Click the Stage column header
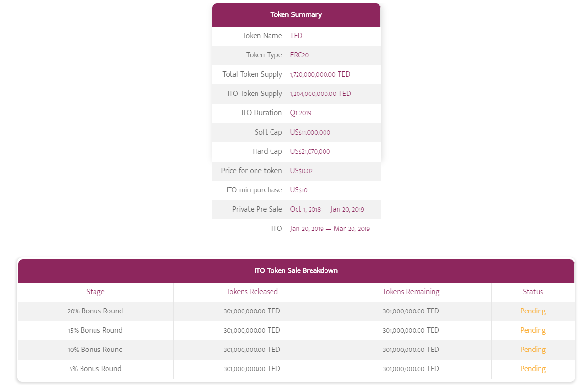 tap(95, 292)
